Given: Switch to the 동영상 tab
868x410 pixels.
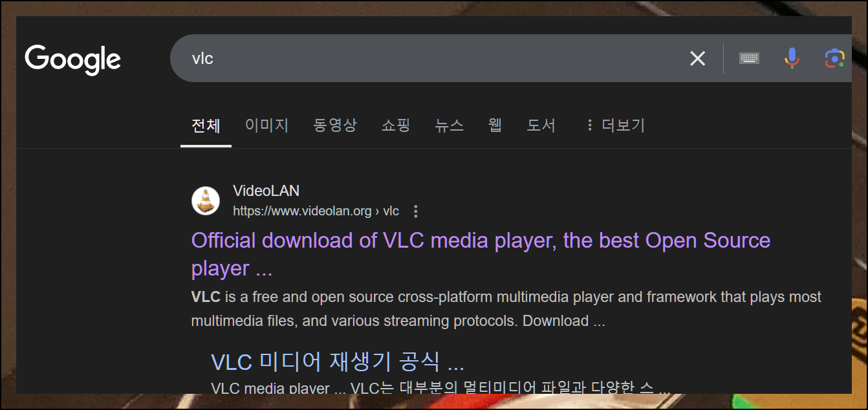Looking at the screenshot, I should point(335,125).
